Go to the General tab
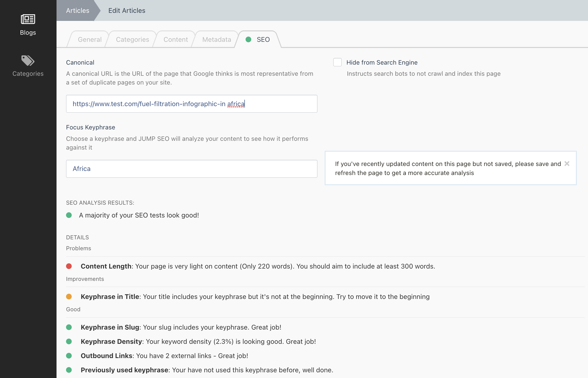This screenshot has width=588, height=378. pos(89,39)
